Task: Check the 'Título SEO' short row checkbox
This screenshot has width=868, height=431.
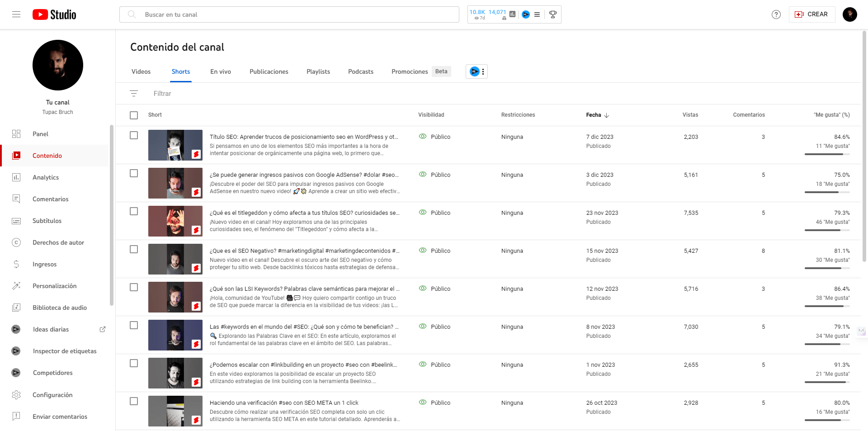Action: pos(134,135)
